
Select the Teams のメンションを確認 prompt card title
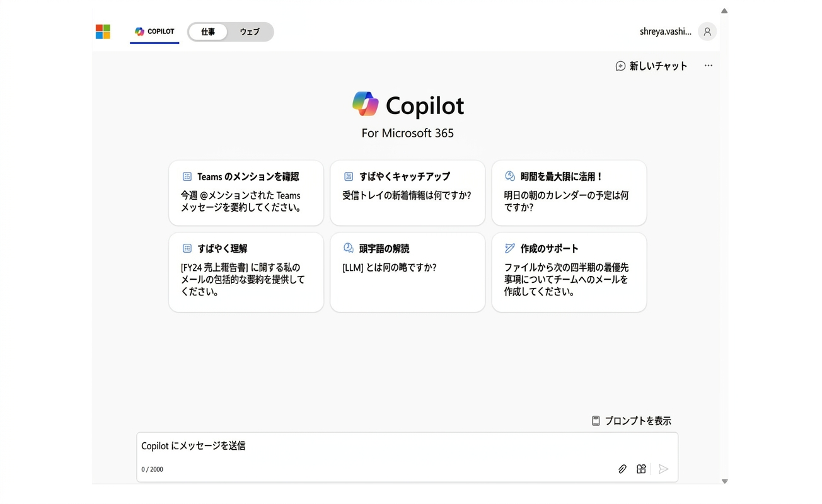pos(248,176)
